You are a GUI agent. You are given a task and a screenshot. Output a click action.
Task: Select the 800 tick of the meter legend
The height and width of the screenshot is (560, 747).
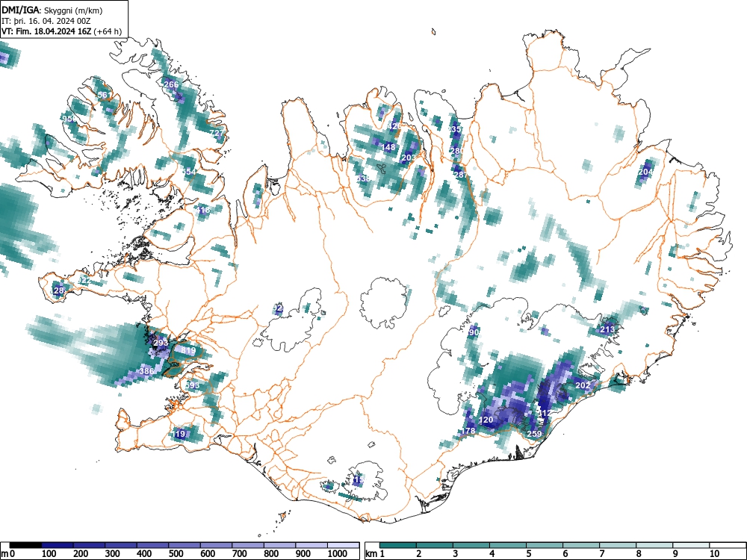tap(271, 554)
